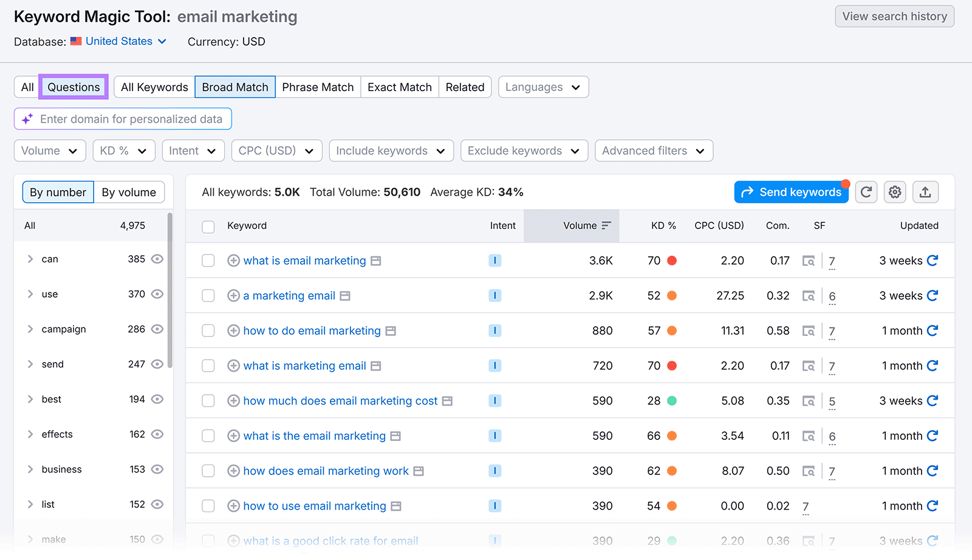Refresh the keyword table data
The height and width of the screenshot is (560, 972).
tap(866, 192)
